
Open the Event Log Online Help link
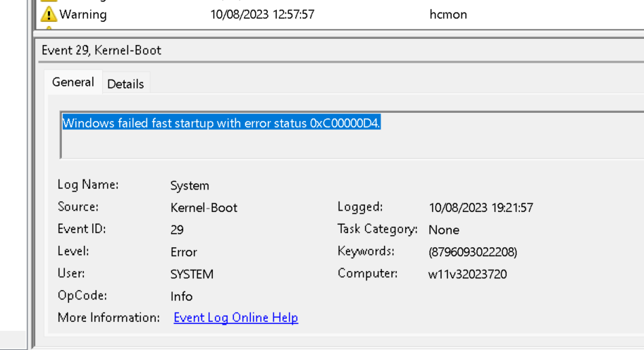(x=236, y=317)
